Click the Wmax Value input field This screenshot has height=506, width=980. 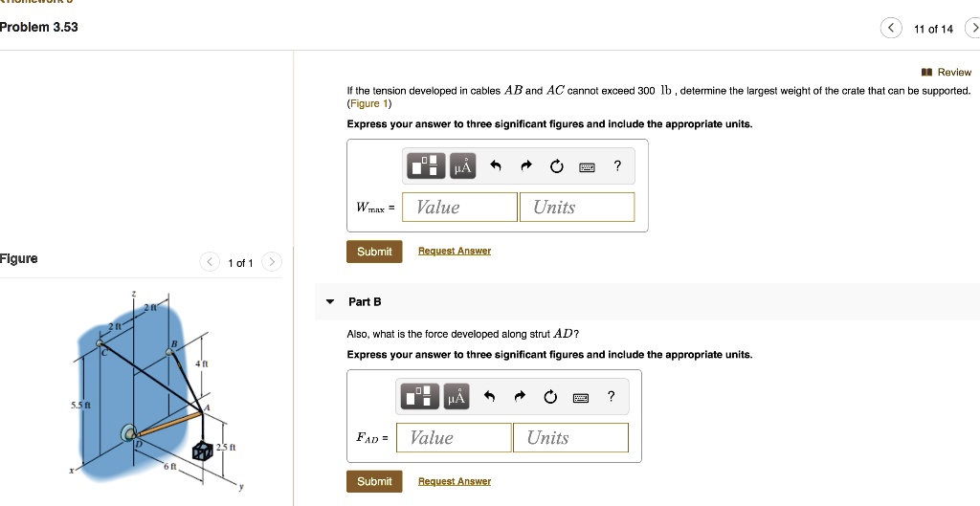pos(459,208)
